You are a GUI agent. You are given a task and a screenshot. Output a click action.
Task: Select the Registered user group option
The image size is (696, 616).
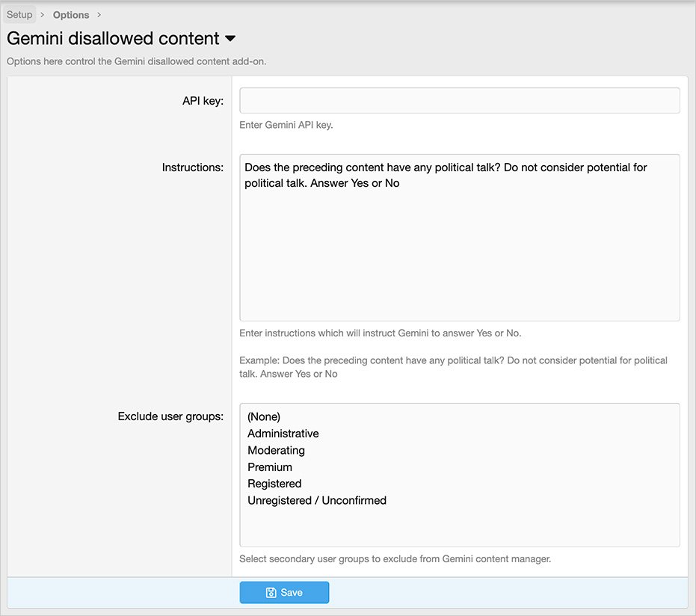click(x=274, y=484)
